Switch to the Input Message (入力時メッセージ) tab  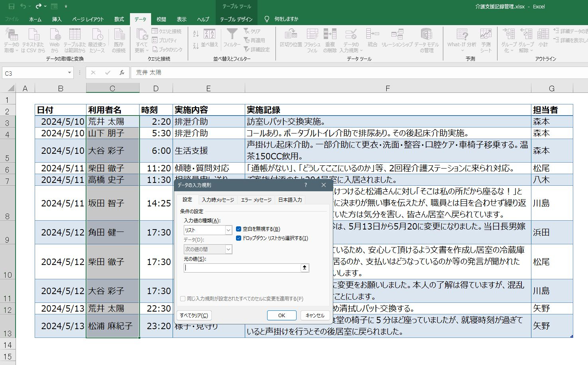[x=218, y=200]
